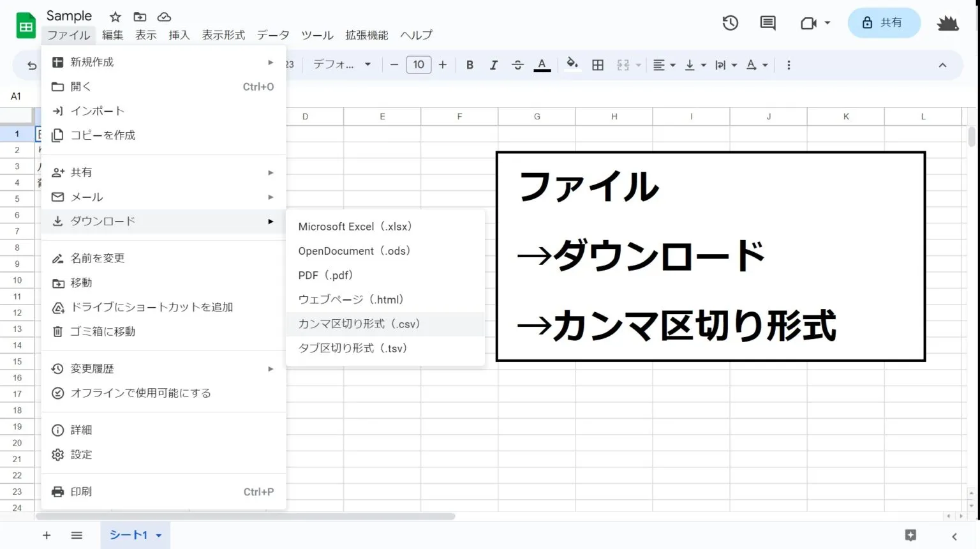Open 詳細 from the file menu
The width and height of the screenshot is (980, 549).
(x=163, y=430)
